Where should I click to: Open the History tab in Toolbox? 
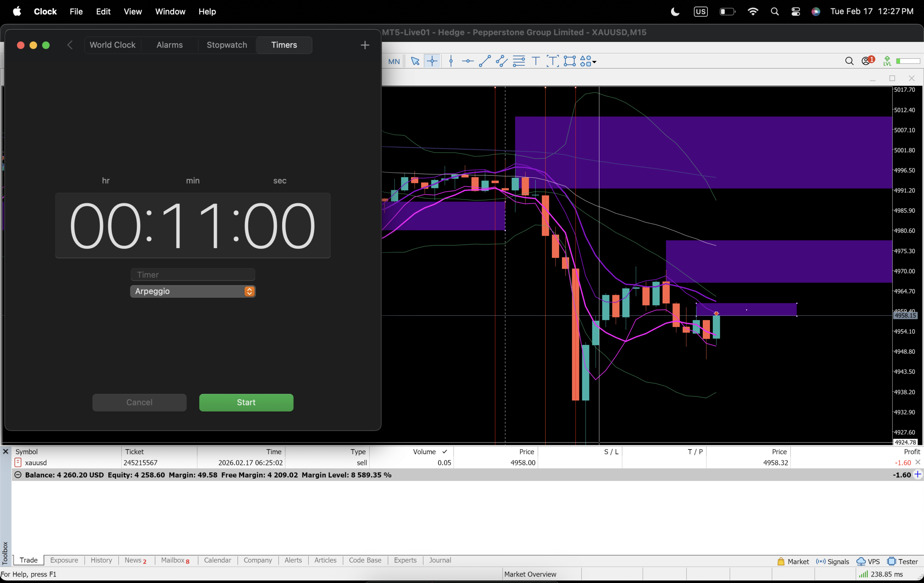(101, 560)
